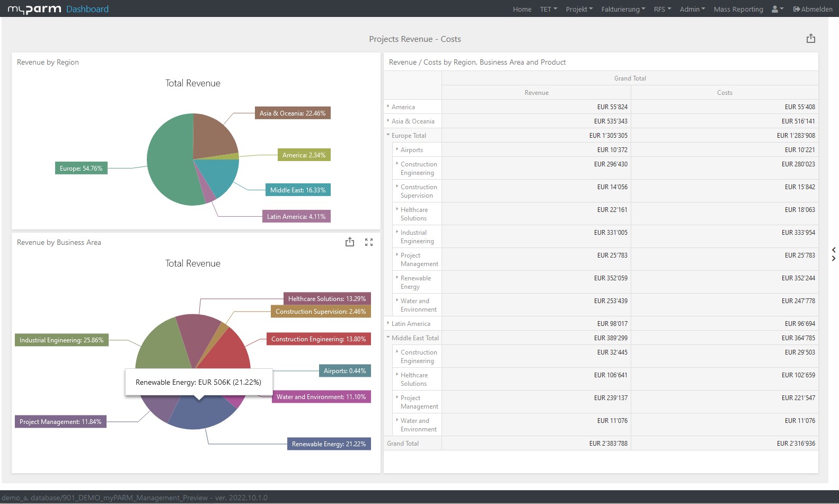Click the right chevron on right edge
The height and width of the screenshot is (504, 839).
(x=833, y=259)
